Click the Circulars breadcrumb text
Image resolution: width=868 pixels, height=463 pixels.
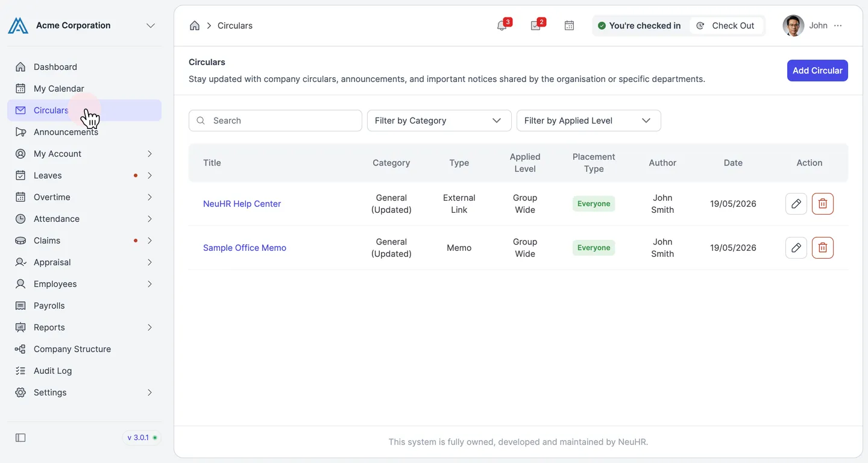235,25
